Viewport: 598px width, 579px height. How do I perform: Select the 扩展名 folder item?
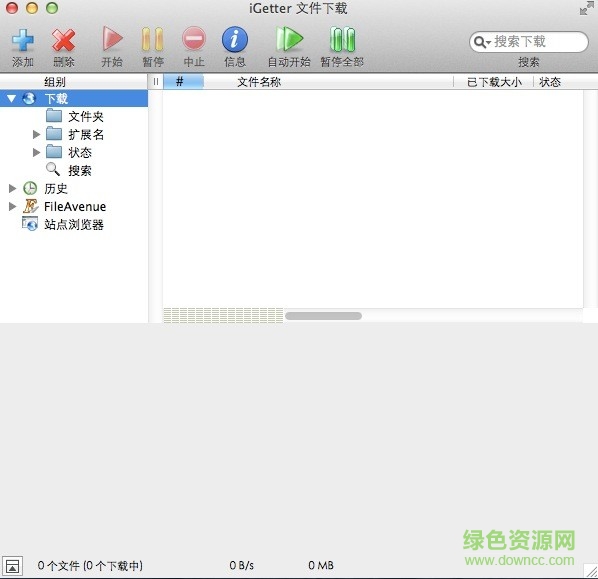(x=75, y=134)
